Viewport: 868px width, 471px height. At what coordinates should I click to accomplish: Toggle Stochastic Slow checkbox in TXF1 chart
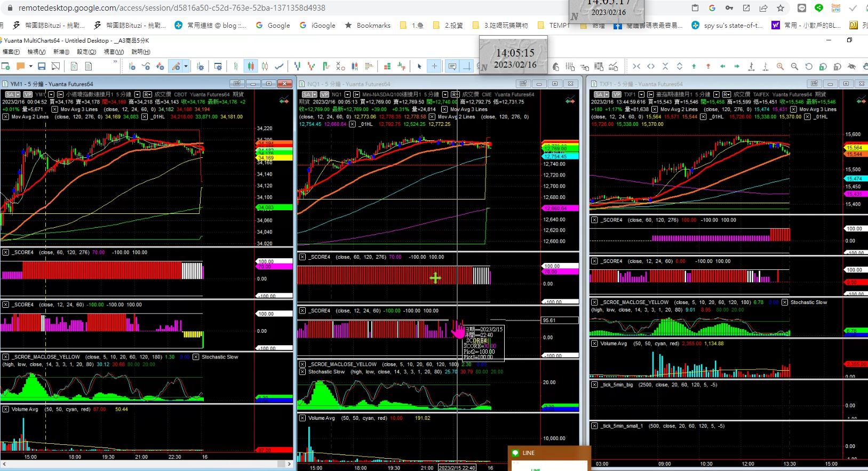point(785,302)
